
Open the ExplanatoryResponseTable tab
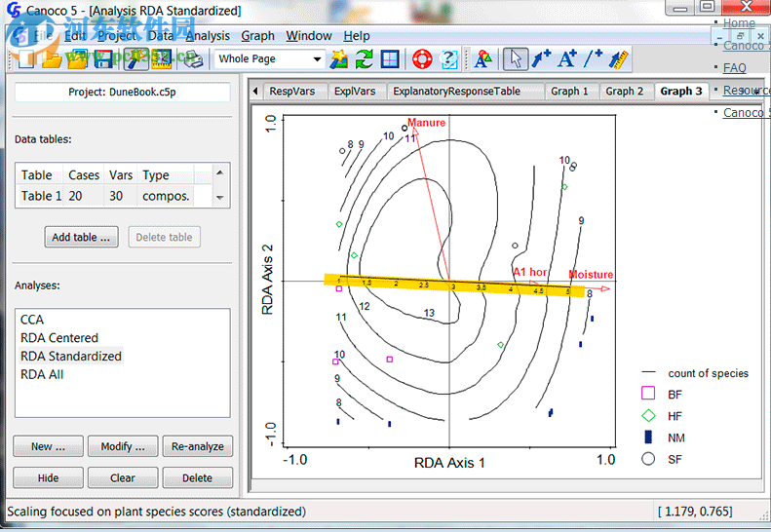tap(454, 92)
